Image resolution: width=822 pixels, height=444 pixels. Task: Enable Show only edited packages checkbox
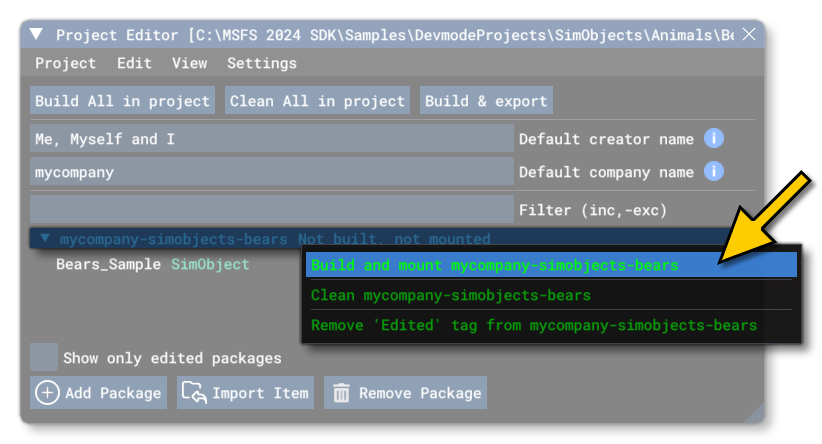[44, 357]
